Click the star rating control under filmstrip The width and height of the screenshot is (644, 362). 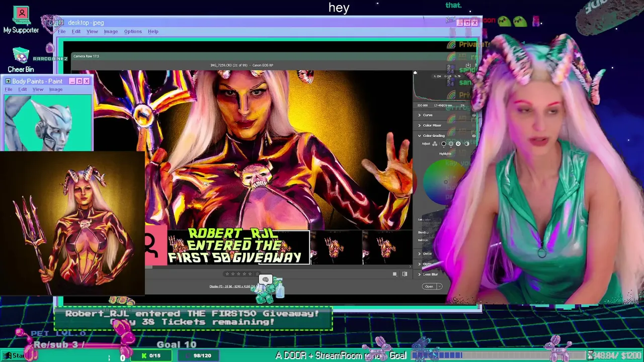(238, 274)
